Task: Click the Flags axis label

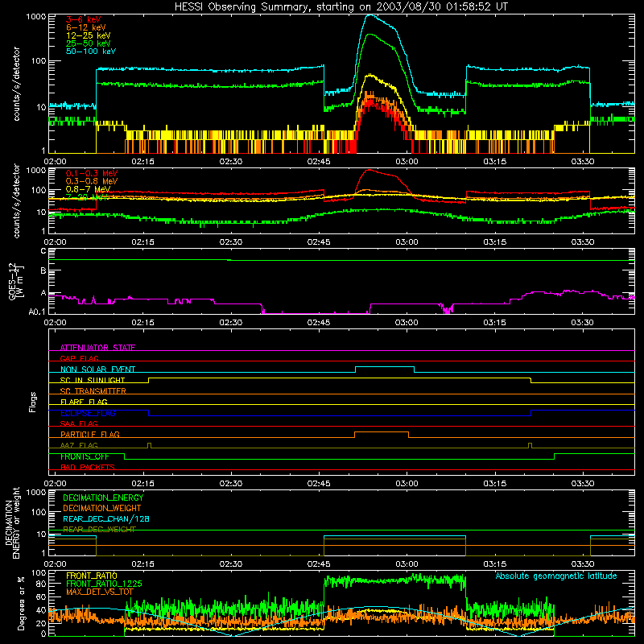Action: pos(32,402)
